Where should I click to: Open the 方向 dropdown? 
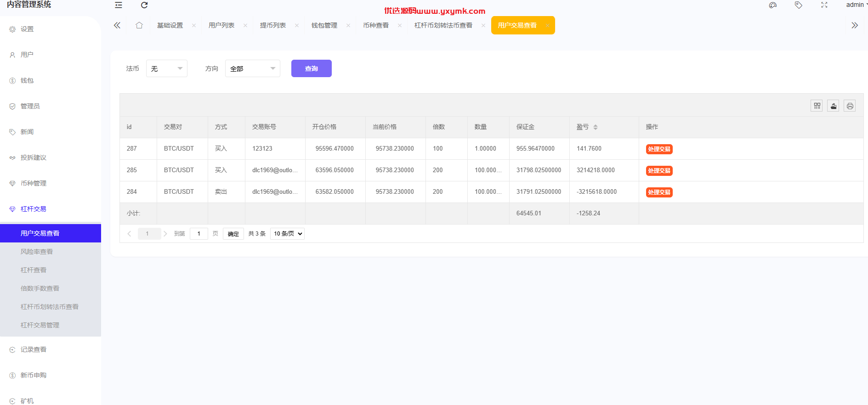[253, 68]
